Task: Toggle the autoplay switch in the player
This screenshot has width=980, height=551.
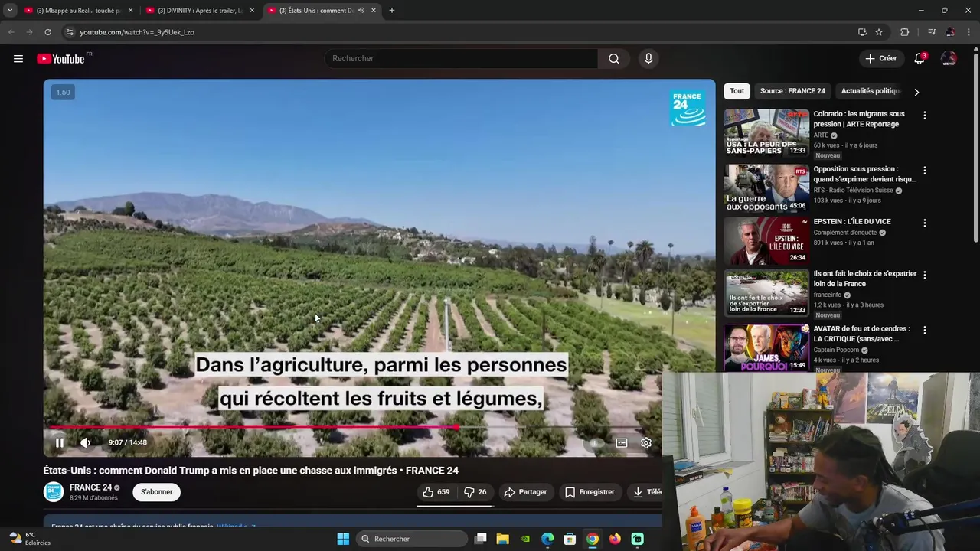Action: [x=593, y=442]
